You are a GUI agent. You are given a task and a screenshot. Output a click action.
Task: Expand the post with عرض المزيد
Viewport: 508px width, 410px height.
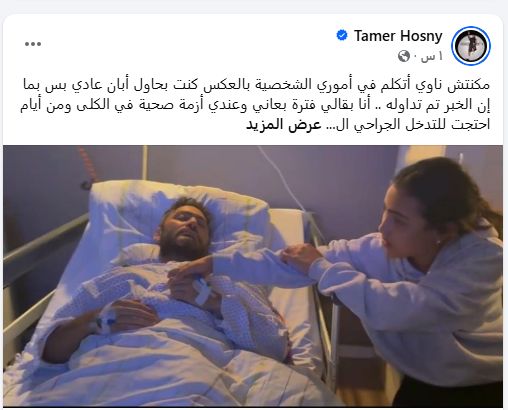pyautogui.click(x=284, y=125)
